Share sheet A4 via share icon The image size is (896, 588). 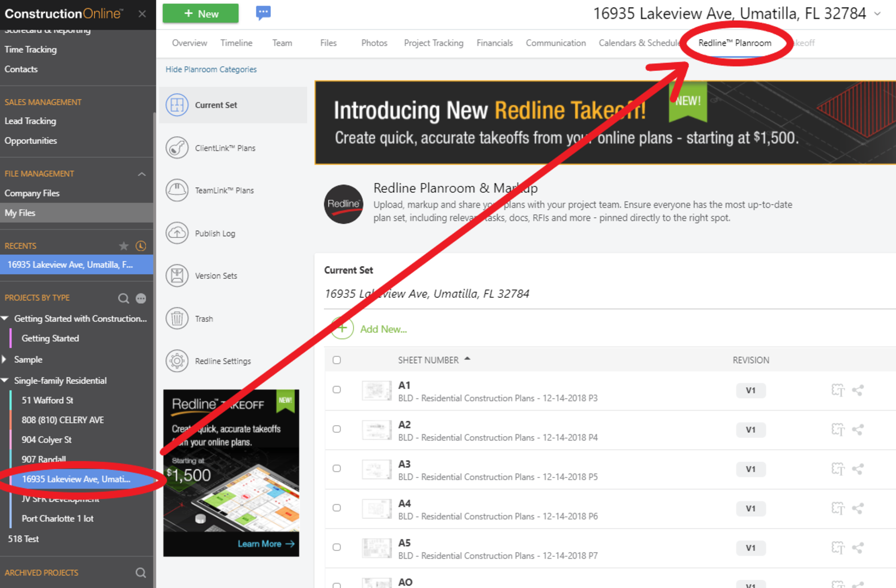point(858,509)
